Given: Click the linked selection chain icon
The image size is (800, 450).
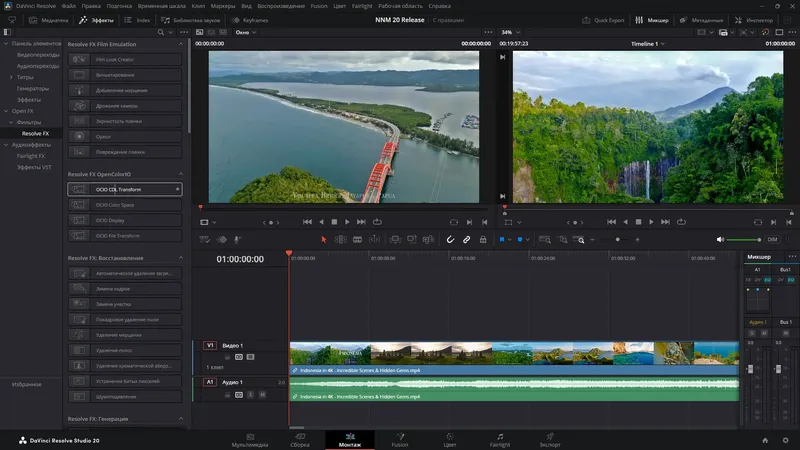Looking at the screenshot, I should click(467, 239).
